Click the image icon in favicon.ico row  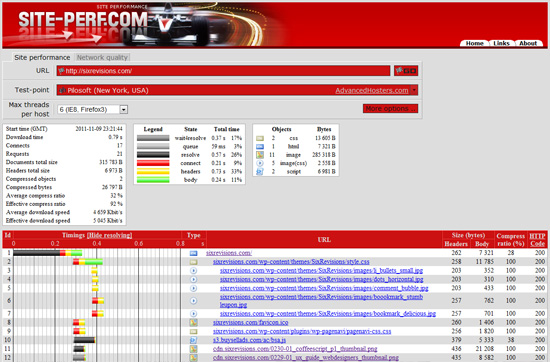193,322
